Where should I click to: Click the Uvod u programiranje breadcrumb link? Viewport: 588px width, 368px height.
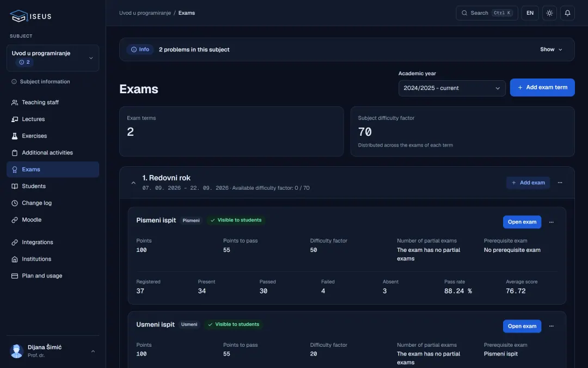click(145, 13)
